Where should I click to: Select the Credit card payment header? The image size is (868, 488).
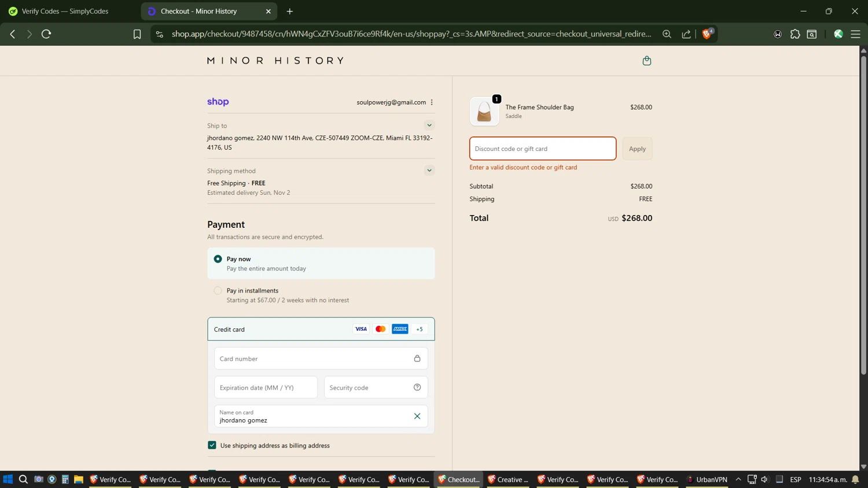[321, 329]
